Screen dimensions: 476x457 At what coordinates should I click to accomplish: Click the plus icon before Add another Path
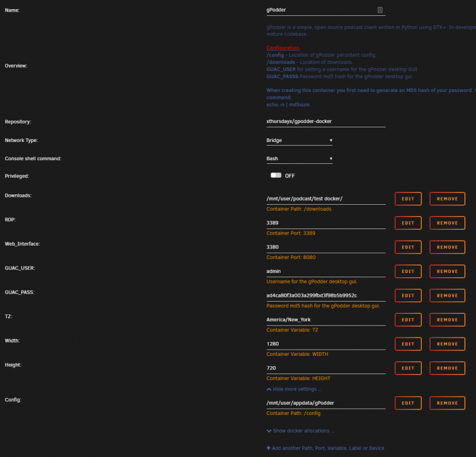tap(268, 448)
